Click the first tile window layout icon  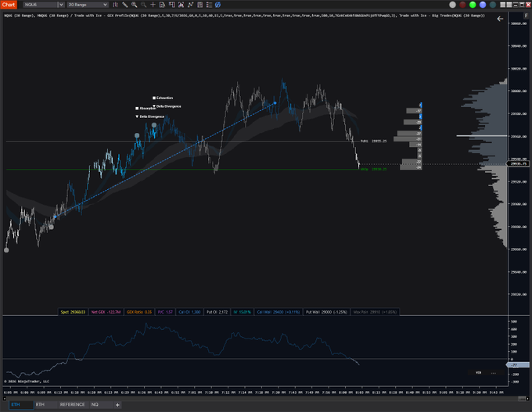(503, 5)
